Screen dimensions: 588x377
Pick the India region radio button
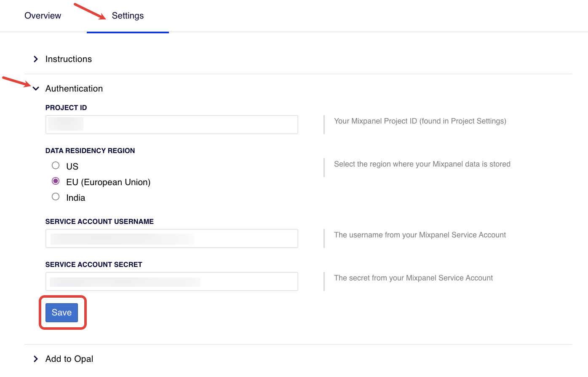56,197
